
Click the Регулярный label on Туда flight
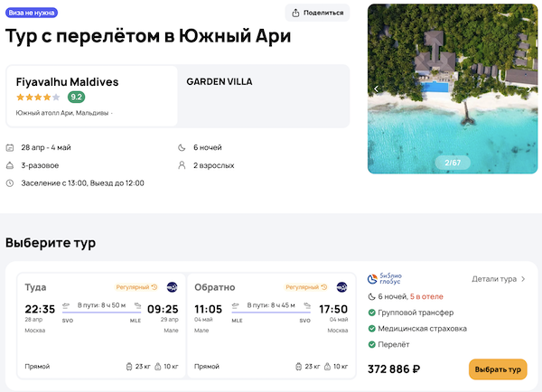pos(133,287)
